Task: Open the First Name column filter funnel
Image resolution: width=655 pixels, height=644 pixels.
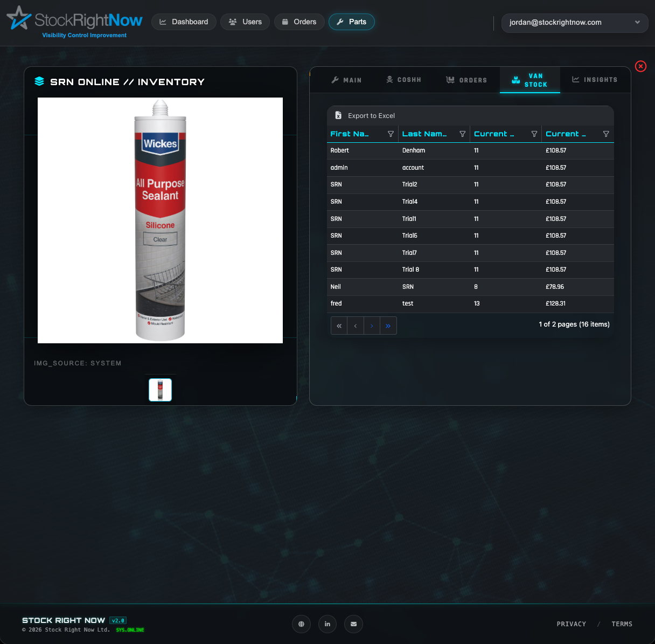Action: click(x=392, y=134)
